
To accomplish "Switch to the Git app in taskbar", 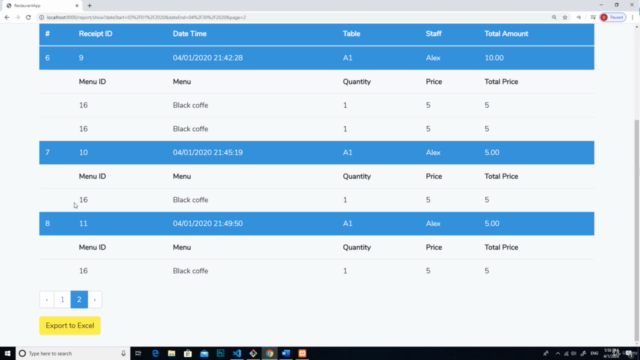I will coord(253,353).
